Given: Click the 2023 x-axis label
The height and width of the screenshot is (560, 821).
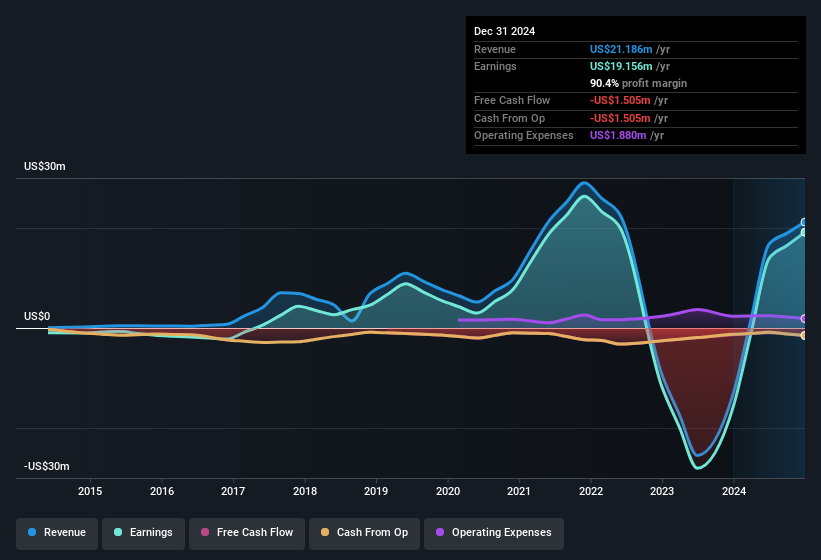Looking at the screenshot, I should (662, 491).
